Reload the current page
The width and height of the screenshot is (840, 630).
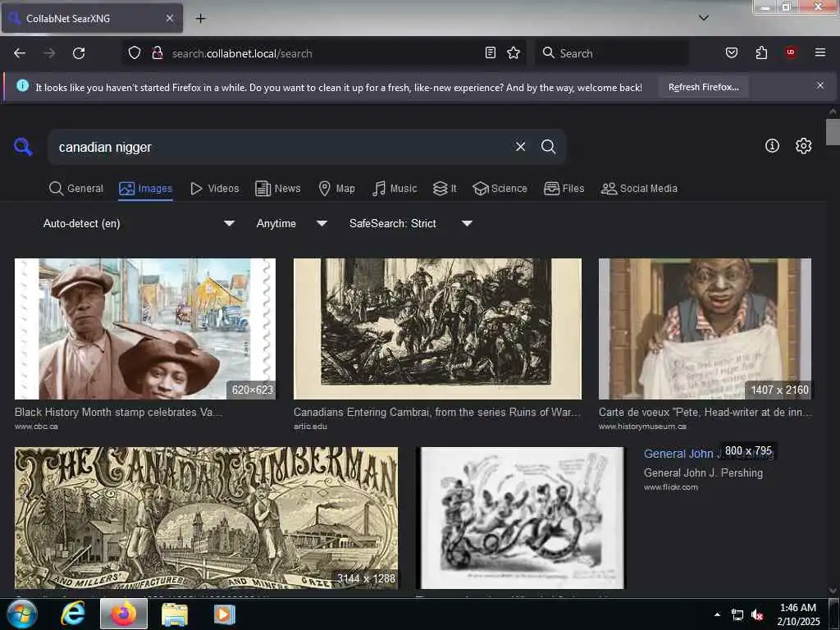pyautogui.click(x=79, y=53)
